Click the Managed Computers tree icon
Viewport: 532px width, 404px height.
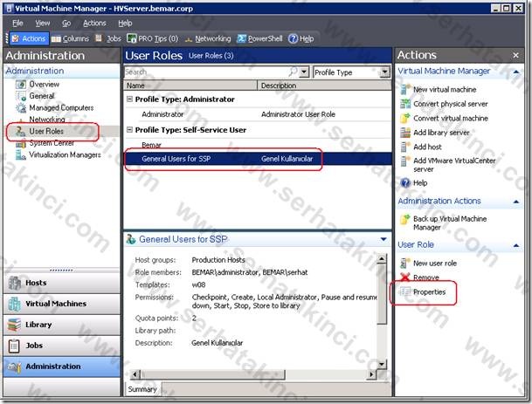pyautogui.click(x=21, y=108)
